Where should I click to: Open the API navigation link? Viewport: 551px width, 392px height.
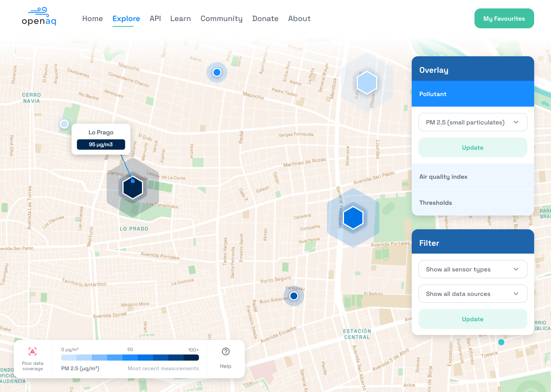[x=155, y=19]
